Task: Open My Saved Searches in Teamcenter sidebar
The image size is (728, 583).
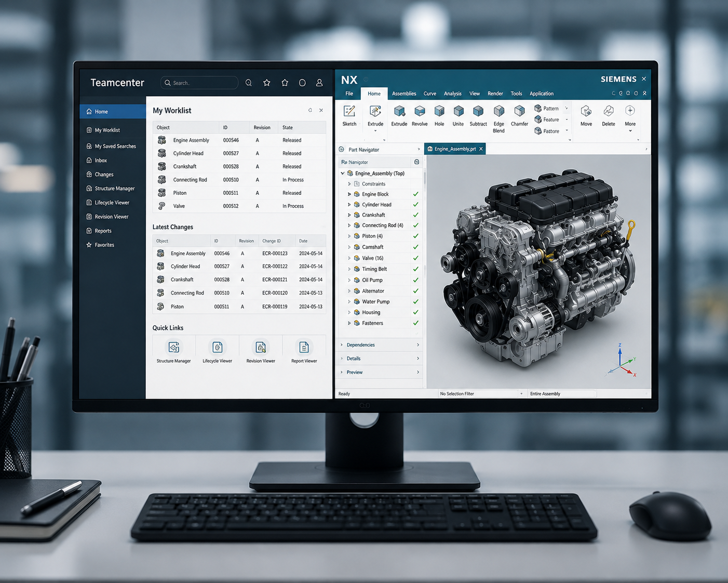Action: point(112,146)
